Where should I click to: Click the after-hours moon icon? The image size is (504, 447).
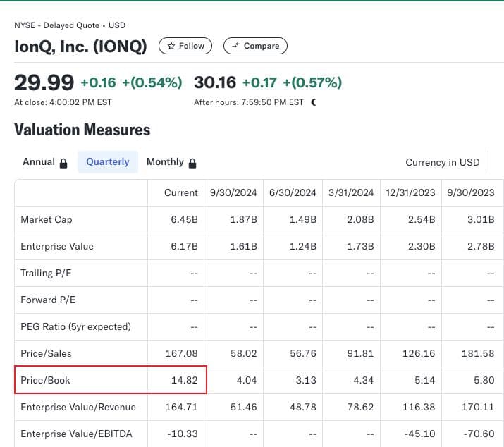click(x=314, y=102)
